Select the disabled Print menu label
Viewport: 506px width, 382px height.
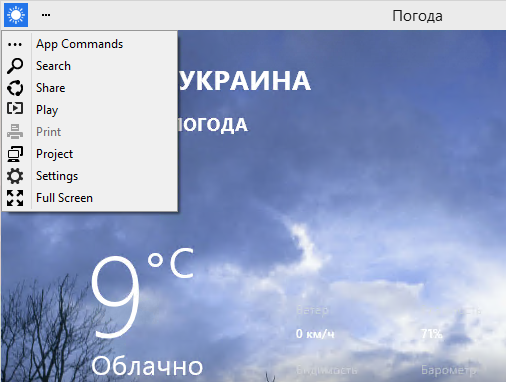pos(48,132)
